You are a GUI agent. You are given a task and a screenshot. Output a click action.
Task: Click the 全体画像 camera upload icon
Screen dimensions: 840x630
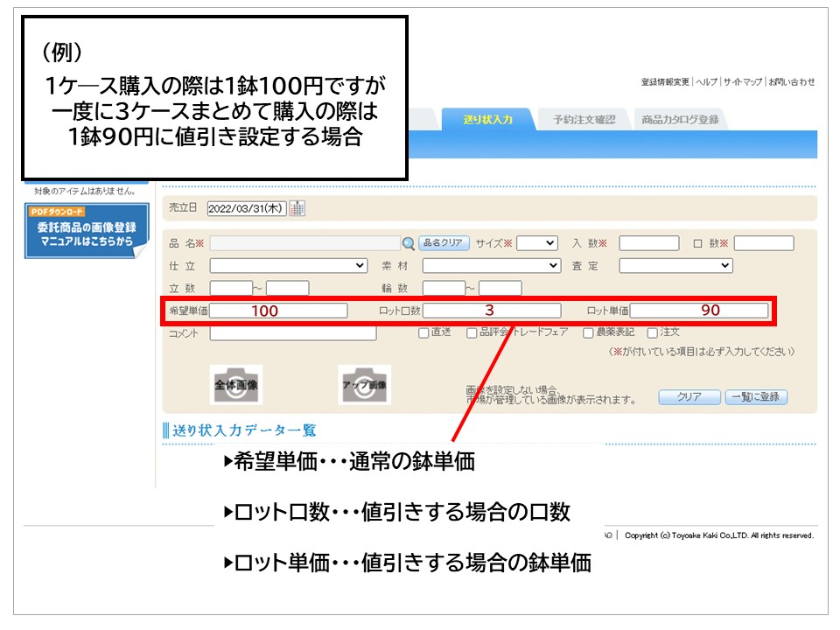click(236, 385)
